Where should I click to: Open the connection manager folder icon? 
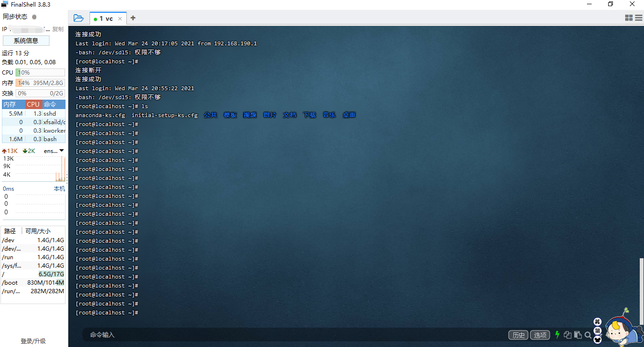coord(79,18)
